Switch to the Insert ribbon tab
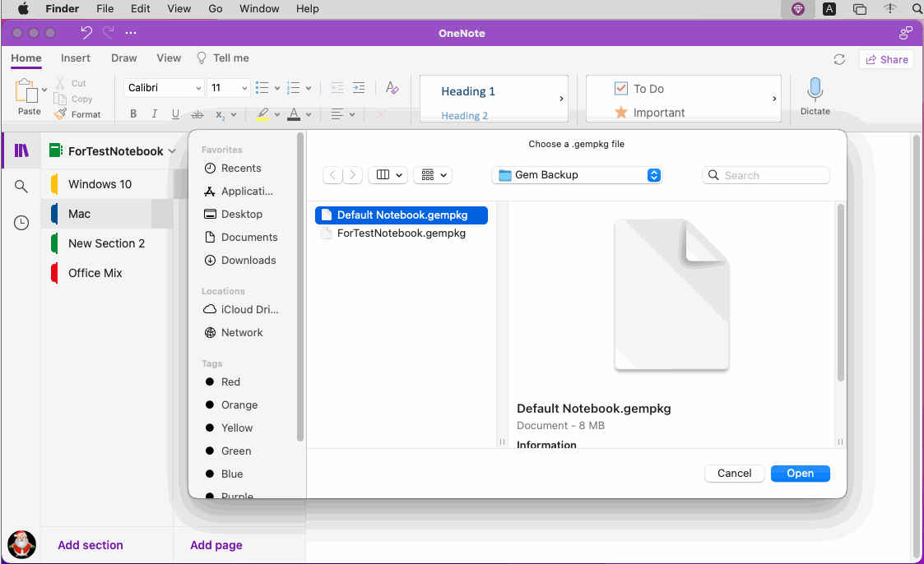Screen dimensions: 924x564 [x=76, y=58]
